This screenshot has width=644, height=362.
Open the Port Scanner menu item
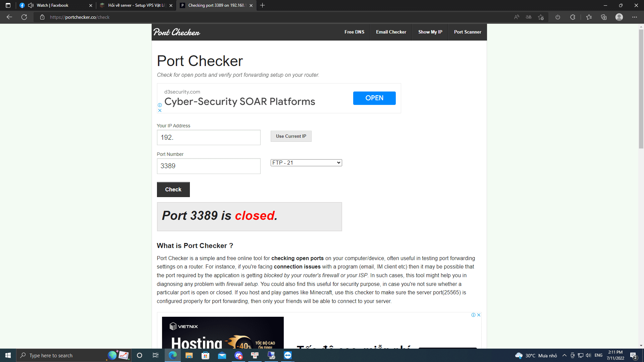point(467,32)
